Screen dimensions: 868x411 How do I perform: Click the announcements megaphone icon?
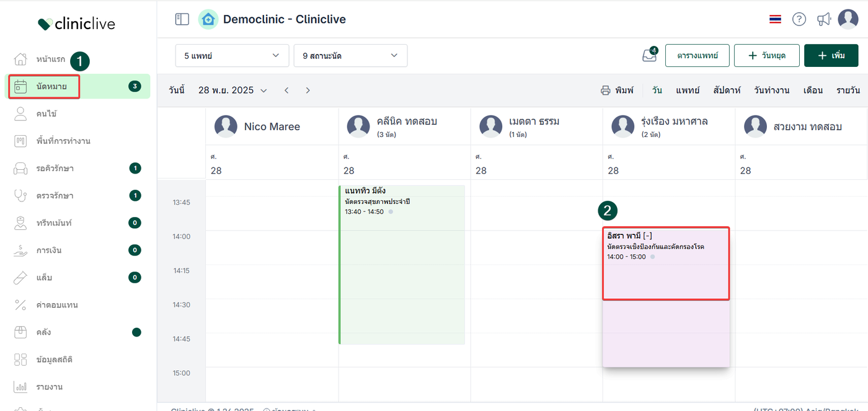[823, 19]
